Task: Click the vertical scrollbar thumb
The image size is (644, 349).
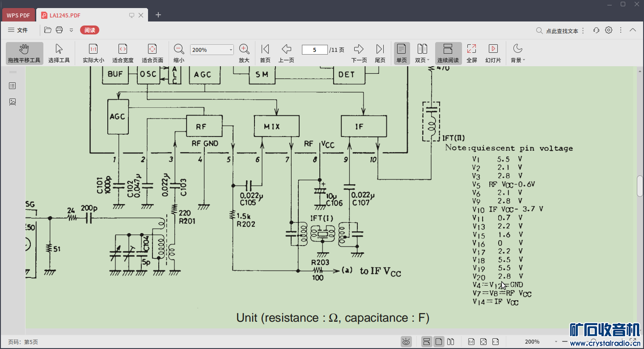Action: 640,186
